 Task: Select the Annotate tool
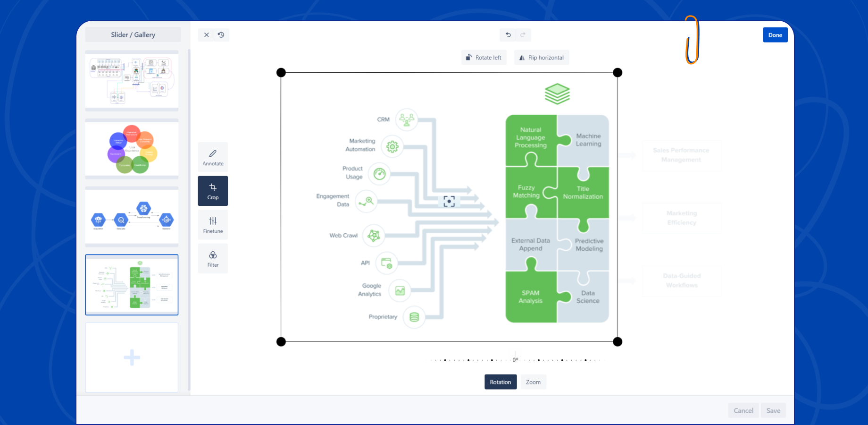tap(213, 156)
